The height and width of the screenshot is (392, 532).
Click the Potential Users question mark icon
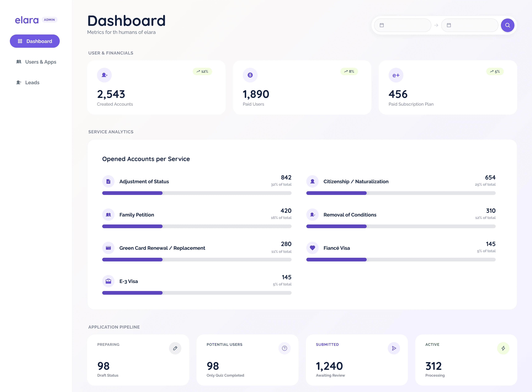pos(284,348)
